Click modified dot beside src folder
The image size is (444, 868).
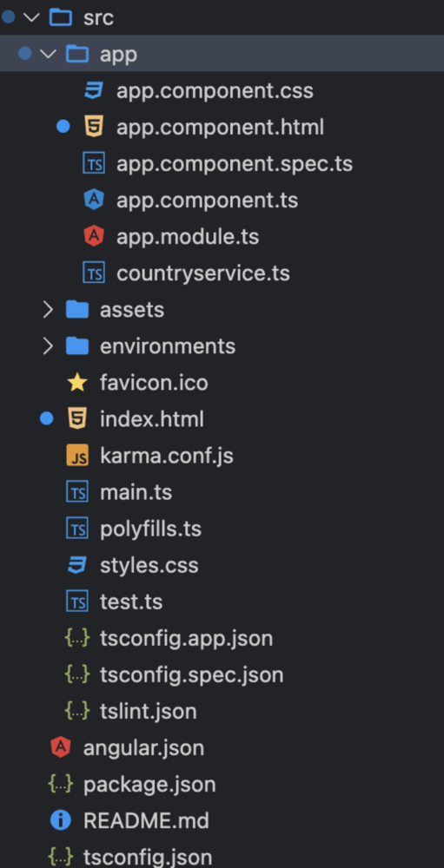(x=9, y=16)
